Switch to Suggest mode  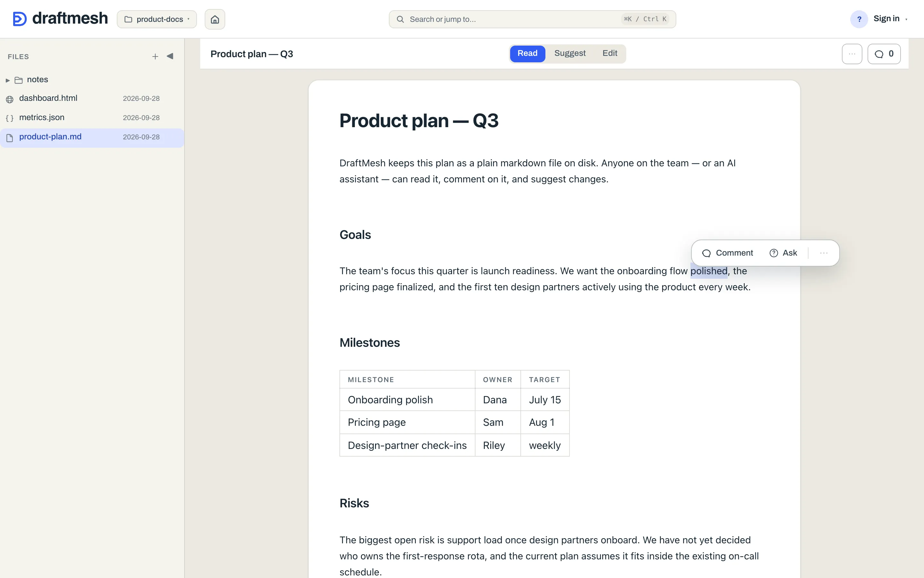click(x=570, y=54)
